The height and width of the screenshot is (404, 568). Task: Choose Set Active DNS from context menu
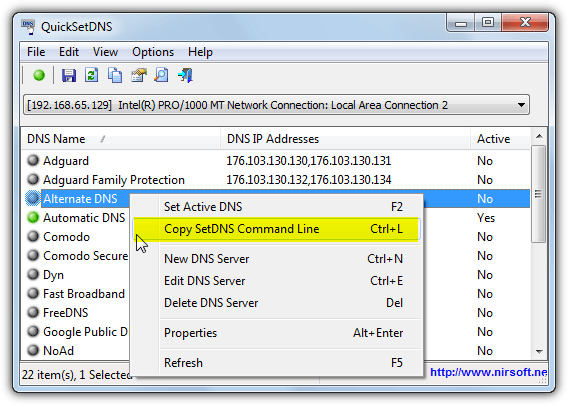(276, 207)
